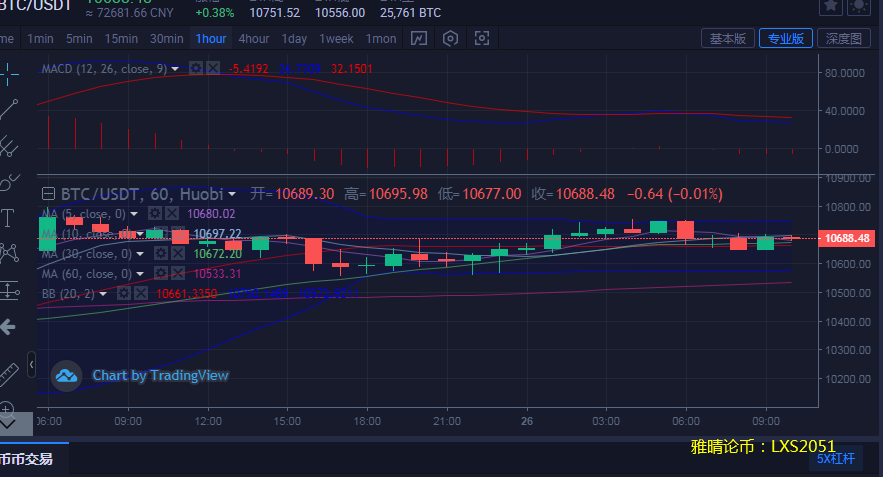Open the indicators chart icon in toolbar
This screenshot has height=477, width=883.
pos(419,39)
